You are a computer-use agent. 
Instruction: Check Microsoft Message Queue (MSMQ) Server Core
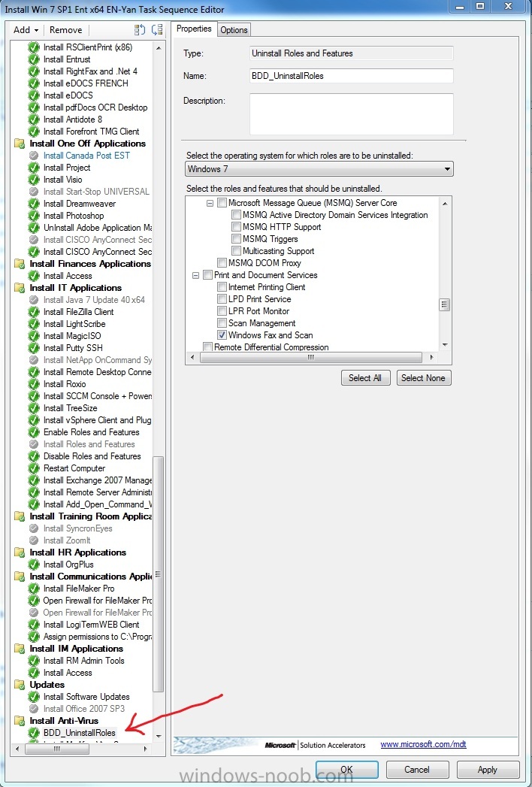click(x=222, y=203)
